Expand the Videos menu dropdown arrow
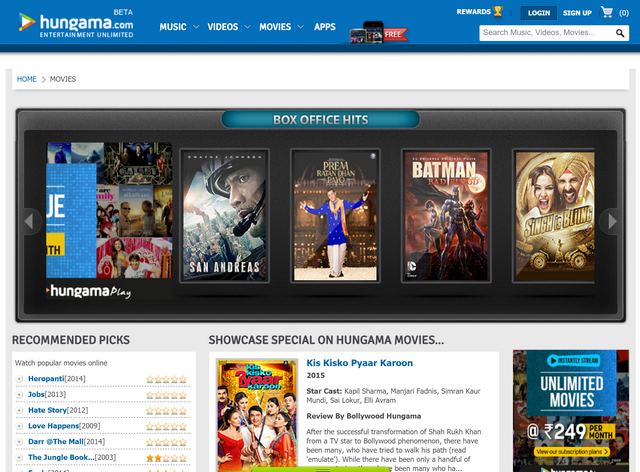Screen dimensions: 640x472 (247, 27)
